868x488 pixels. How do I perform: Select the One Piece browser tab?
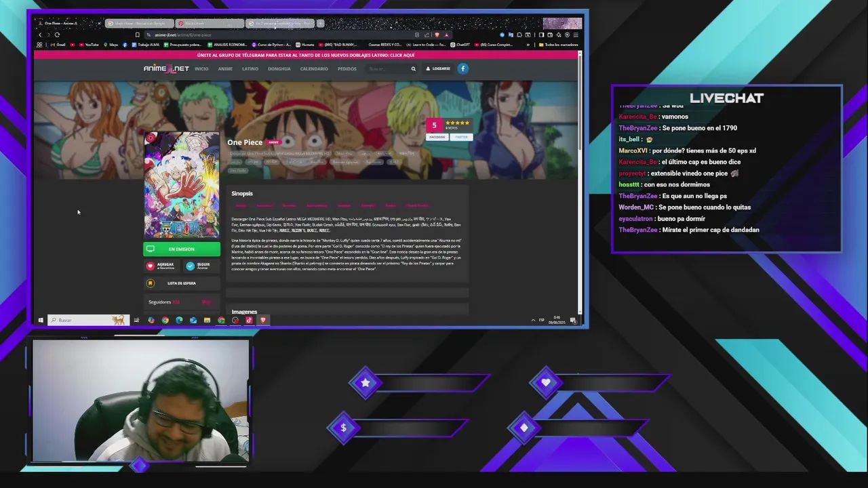[69, 23]
